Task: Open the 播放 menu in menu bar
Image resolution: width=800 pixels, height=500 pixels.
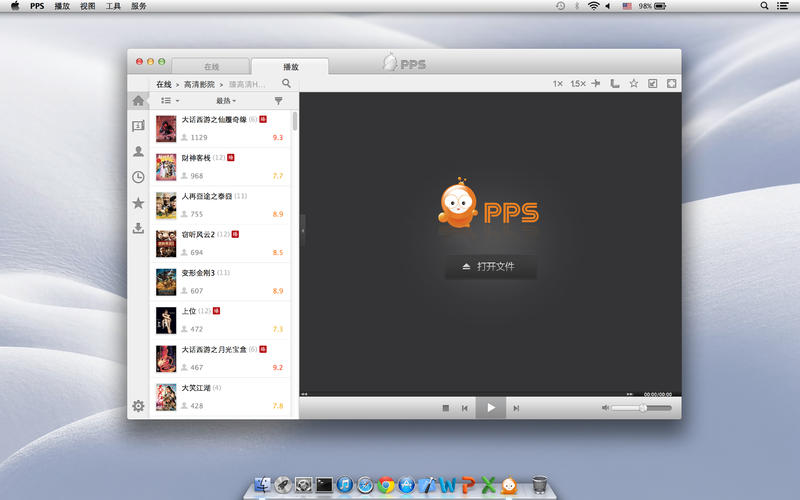Action: point(62,6)
